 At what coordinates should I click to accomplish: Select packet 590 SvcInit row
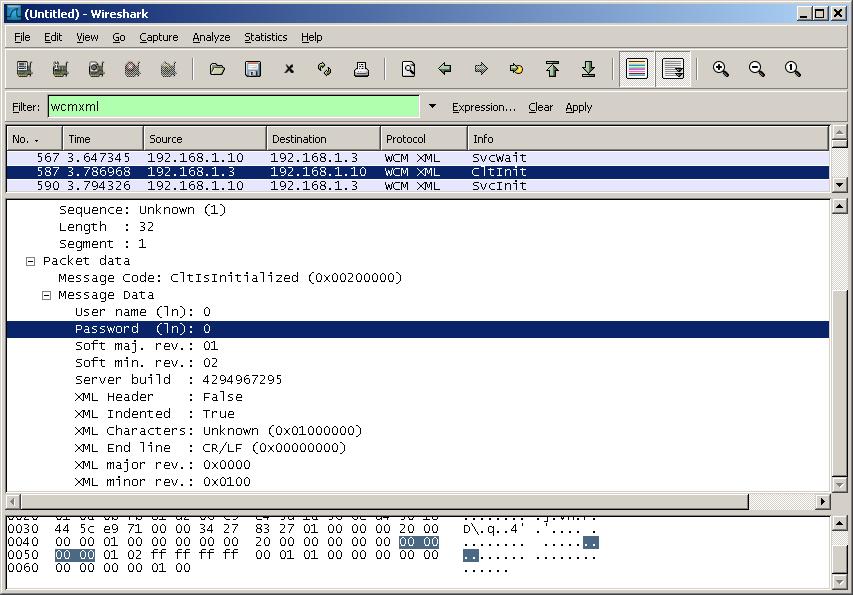tap(418, 186)
